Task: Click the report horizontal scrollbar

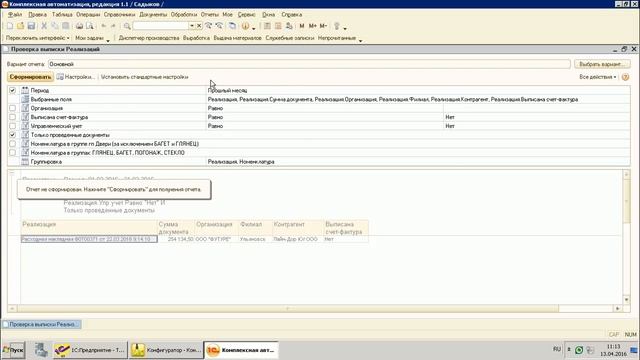Action: pos(314,309)
